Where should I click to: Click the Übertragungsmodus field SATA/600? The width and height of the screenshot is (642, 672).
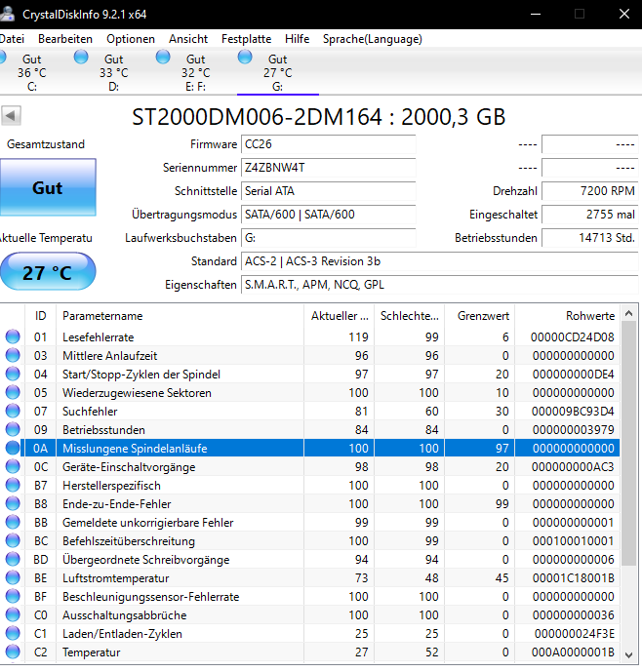pos(329,215)
